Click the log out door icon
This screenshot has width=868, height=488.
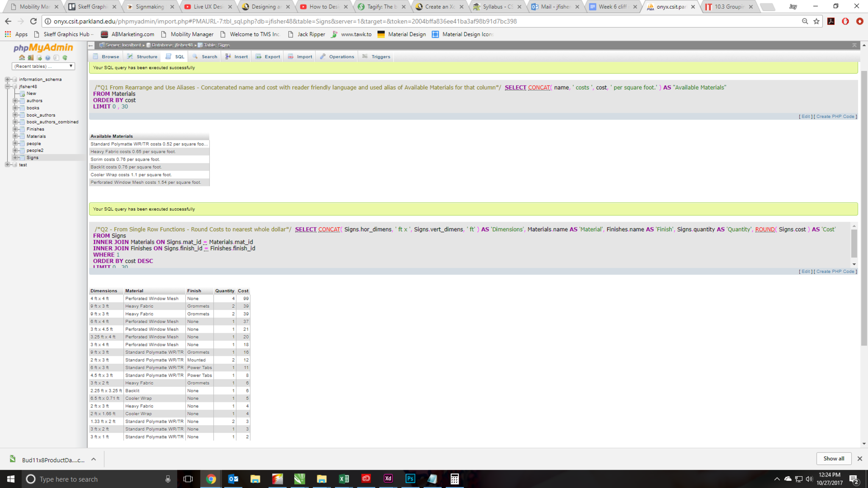(x=31, y=58)
